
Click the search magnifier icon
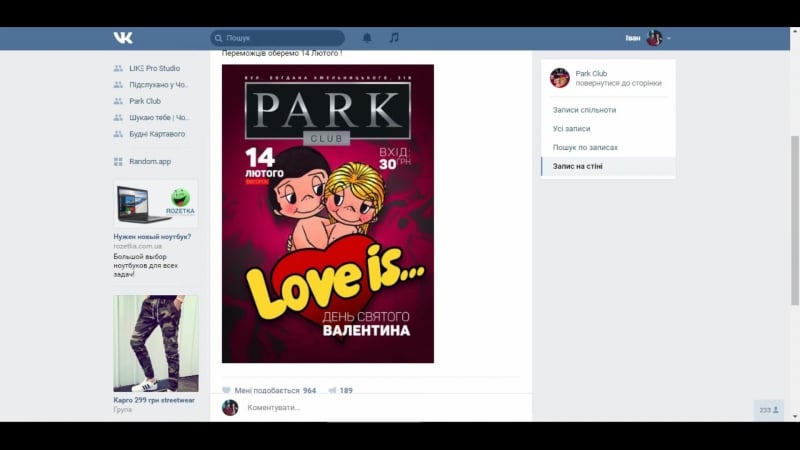pos(218,38)
